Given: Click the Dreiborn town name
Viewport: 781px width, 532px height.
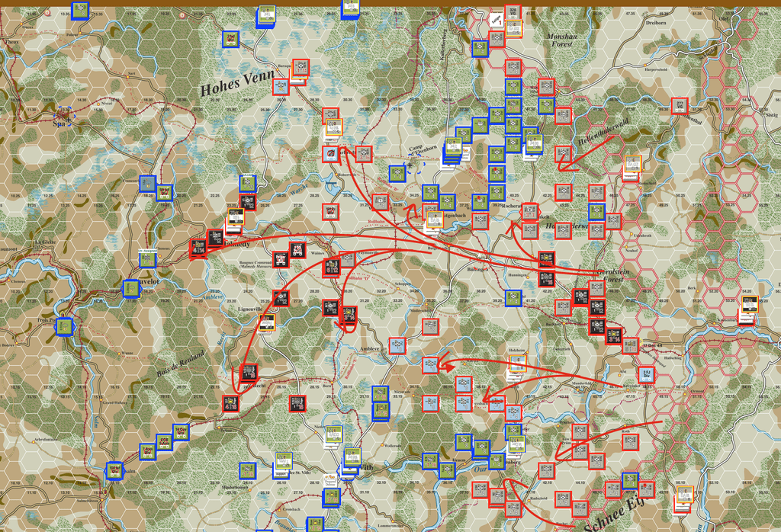Looking at the screenshot, I should tap(655, 23).
